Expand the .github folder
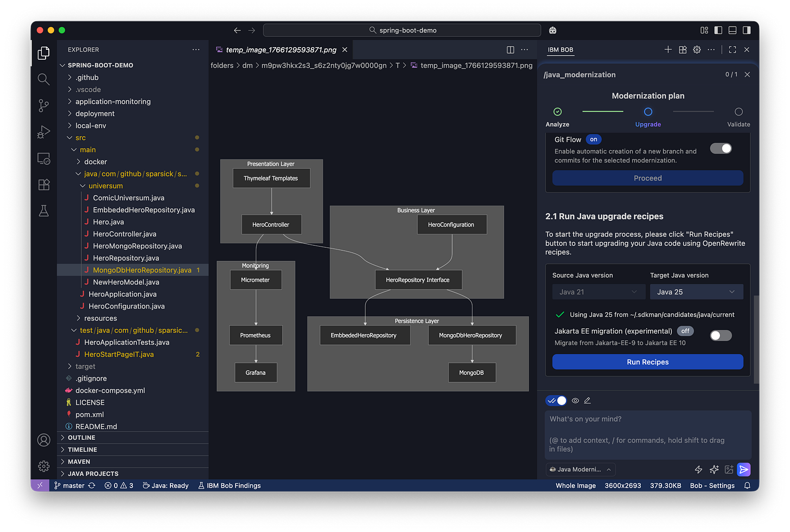This screenshot has width=790, height=532. pyautogui.click(x=132, y=78)
